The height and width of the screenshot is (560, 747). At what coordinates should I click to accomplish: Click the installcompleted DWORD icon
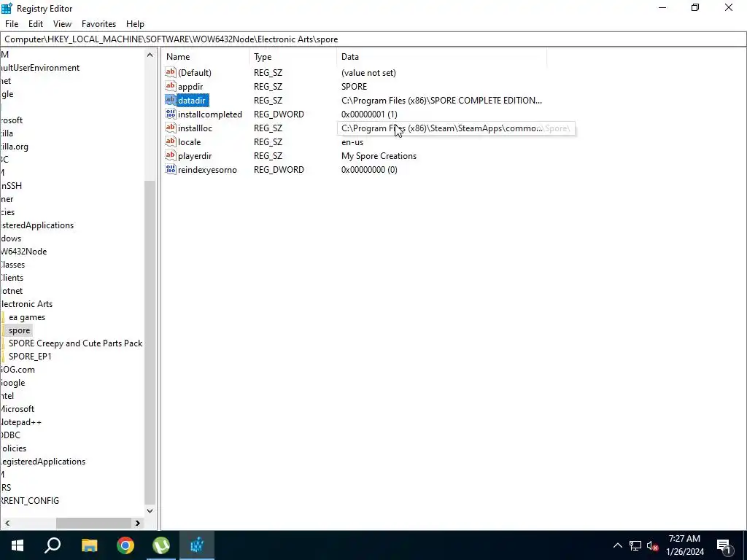pos(171,114)
